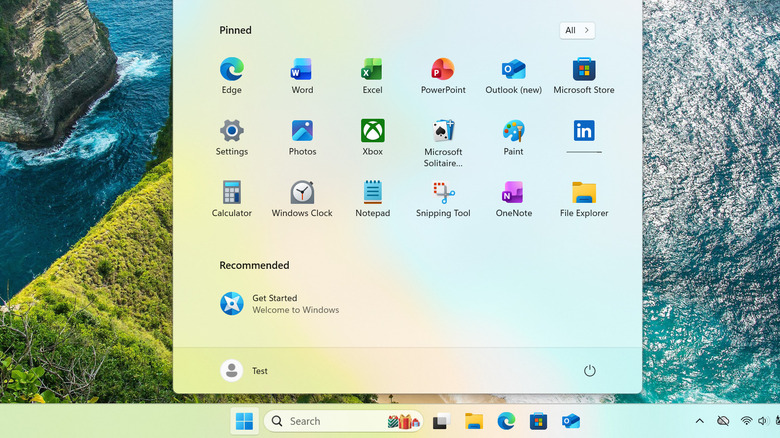
Task: Open the Paint app
Action: 513,137
